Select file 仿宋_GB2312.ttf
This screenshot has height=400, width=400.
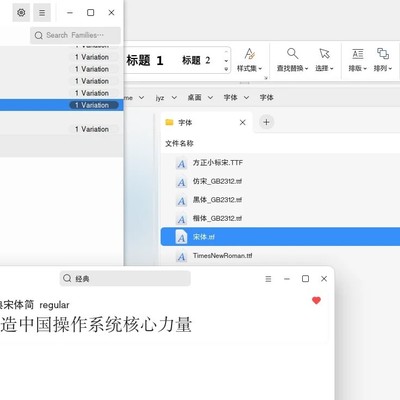(x=280, y=182)
